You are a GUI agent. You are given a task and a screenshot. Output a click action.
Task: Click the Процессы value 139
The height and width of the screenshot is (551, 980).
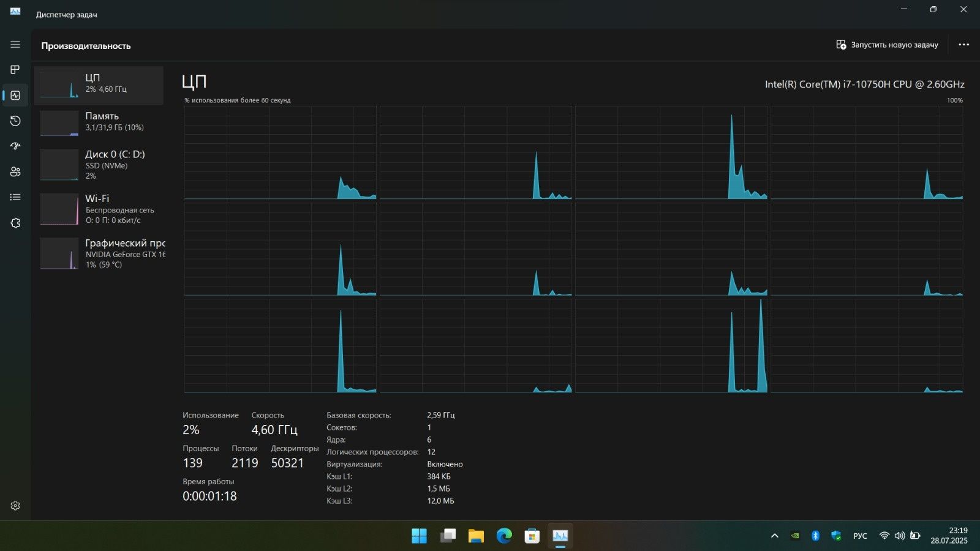[192, 463]
